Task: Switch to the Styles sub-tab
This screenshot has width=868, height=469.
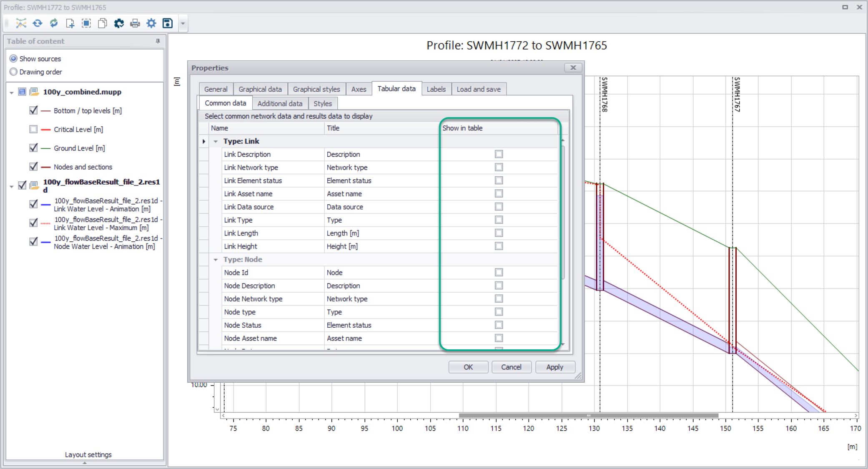Action: point(323,103)
